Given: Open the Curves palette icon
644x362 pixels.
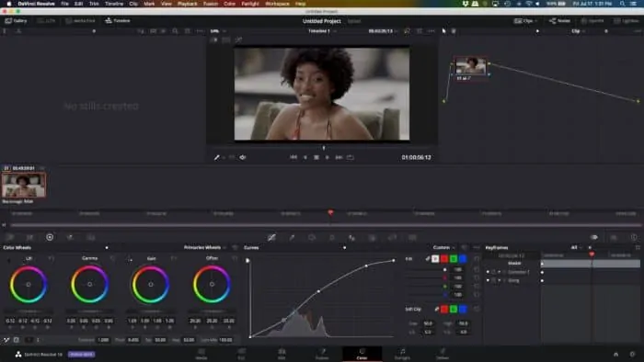Looking at the screenshot, I should coord(271,237).
